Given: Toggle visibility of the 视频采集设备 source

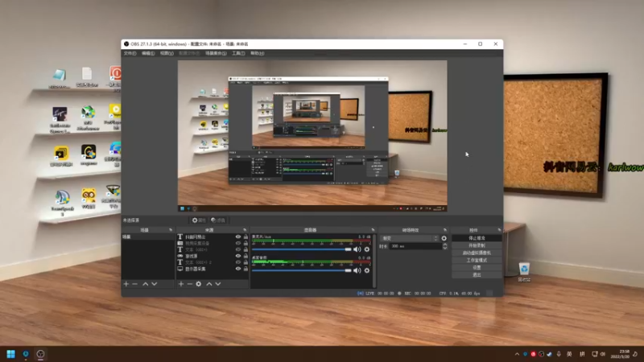Looking at the screenshot, I should pos(237,243).
